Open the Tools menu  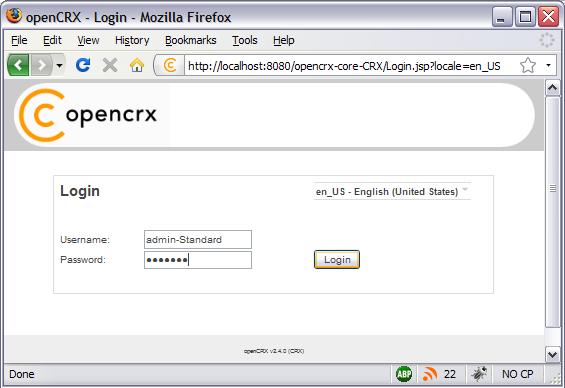(245, 40)
